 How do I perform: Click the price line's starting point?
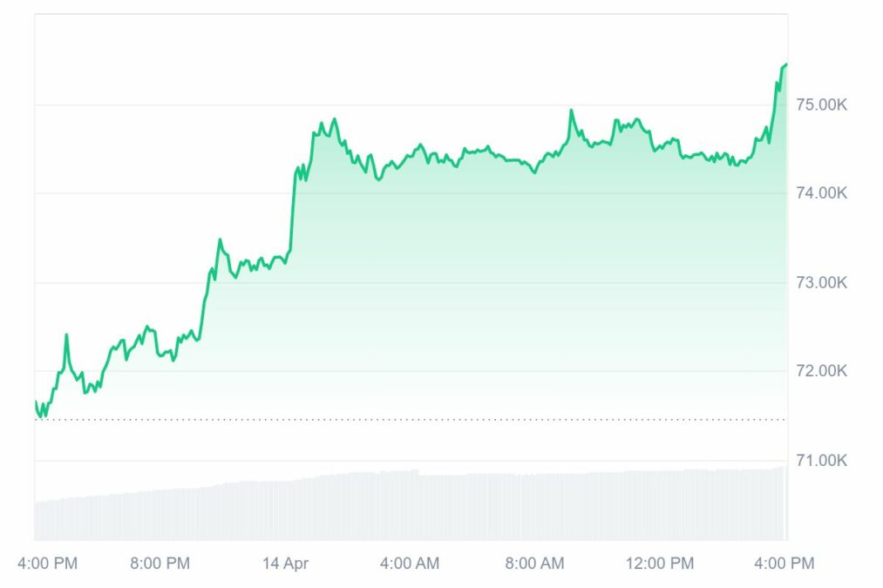pos(36,402)
